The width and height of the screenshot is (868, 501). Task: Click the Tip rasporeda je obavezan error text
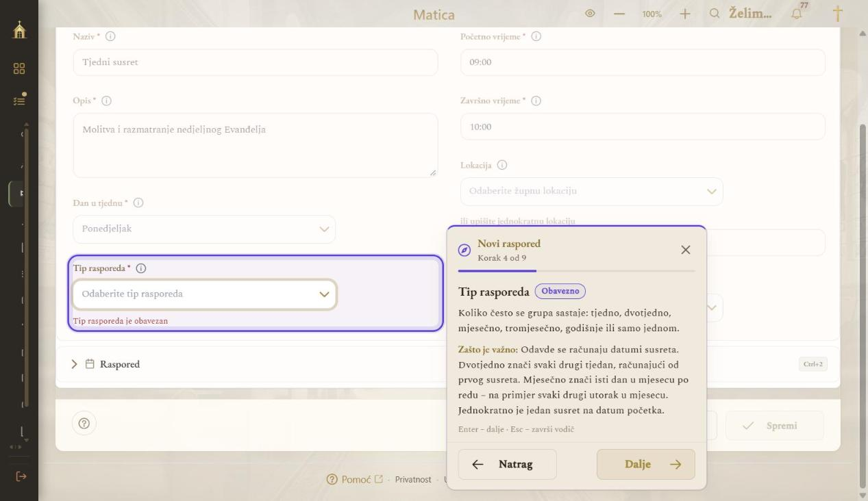tap(121, 320)
